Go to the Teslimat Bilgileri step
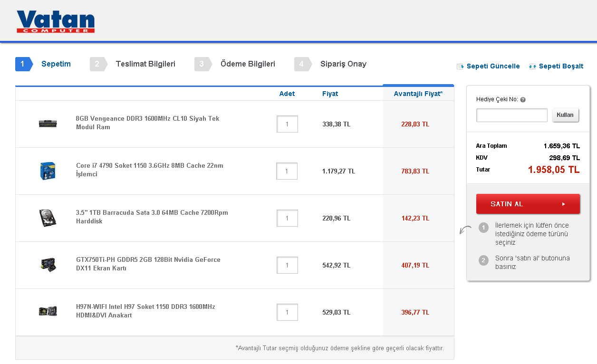597x364 pixels. (x=145, y=64)
